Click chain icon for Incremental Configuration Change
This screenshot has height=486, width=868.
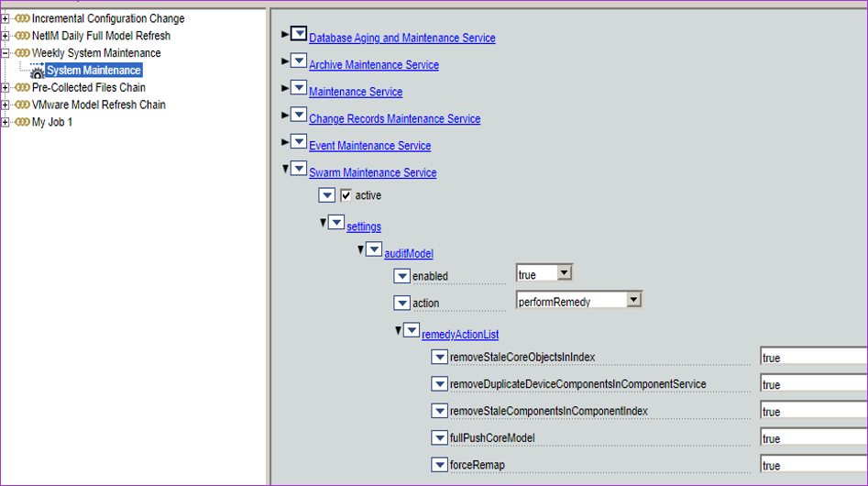coord(22,18)
